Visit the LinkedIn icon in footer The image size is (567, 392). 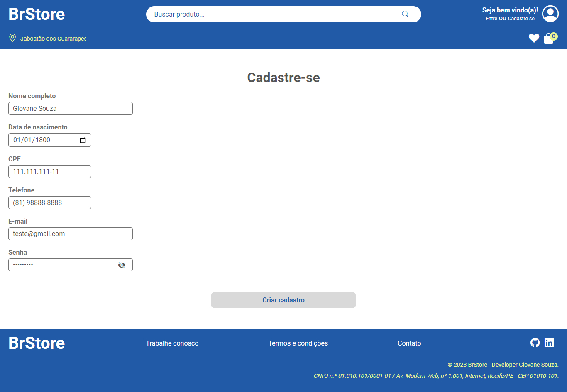(549, 343)
